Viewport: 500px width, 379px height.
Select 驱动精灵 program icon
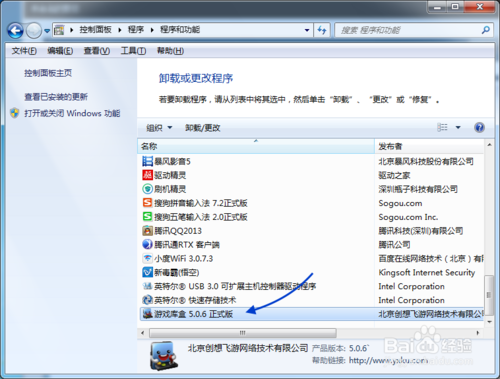click(147, 175)
